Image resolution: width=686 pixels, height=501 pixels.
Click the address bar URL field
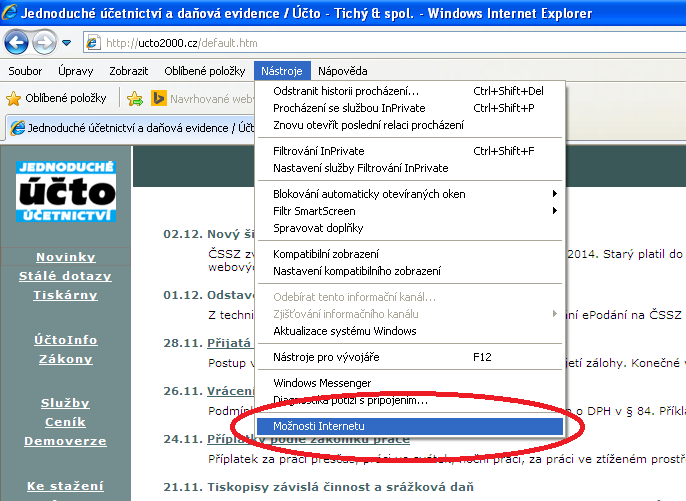coord(385,43)
